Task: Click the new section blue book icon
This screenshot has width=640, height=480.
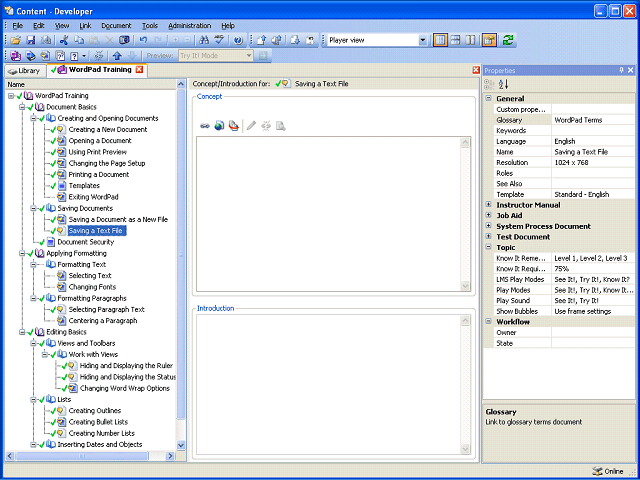Action: click(31, 56)
